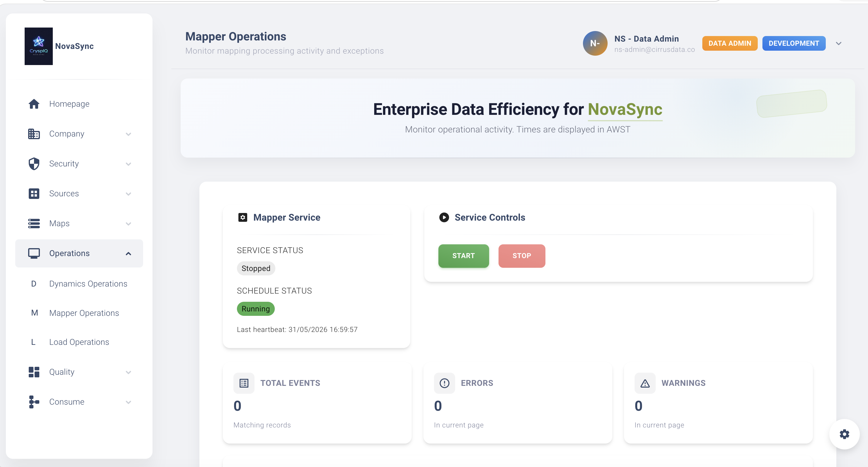Viewport: 868px width, 467px height.
Task: Click the Total Events count value
Action: pyautogui.click(x=237, y=406)
